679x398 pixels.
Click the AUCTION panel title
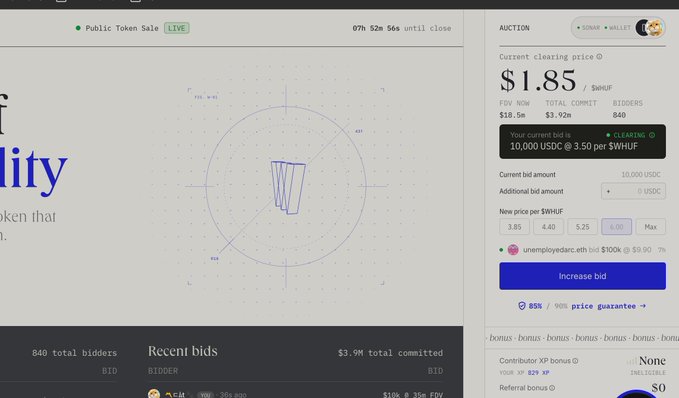(x=514, y=28)
